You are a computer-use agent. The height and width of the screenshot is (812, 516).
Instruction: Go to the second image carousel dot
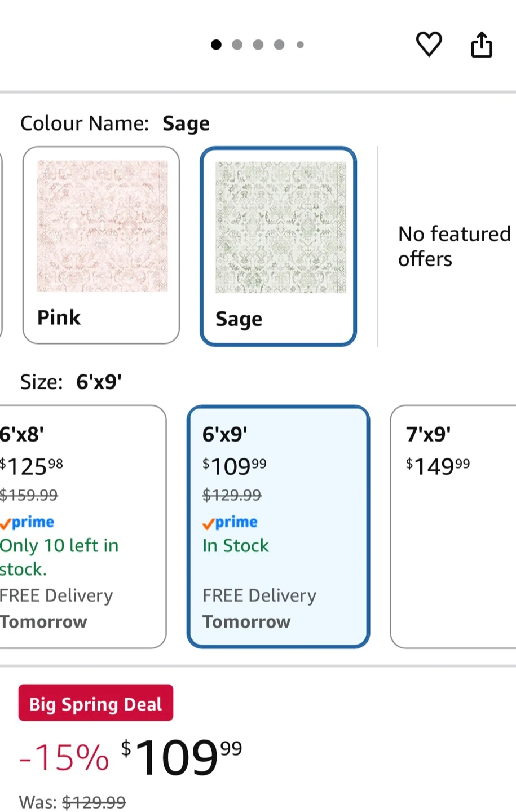pos(237,45)
